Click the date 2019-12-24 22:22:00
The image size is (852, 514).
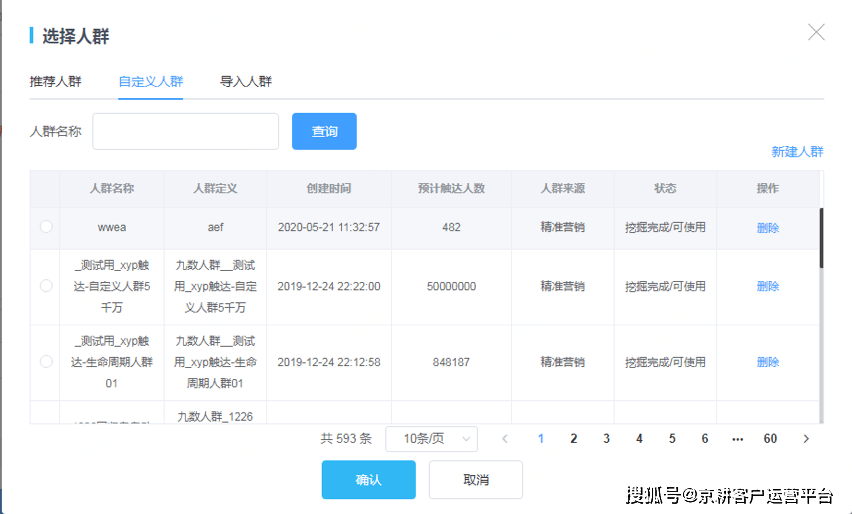pyautogui.click(x=329, y=286)
